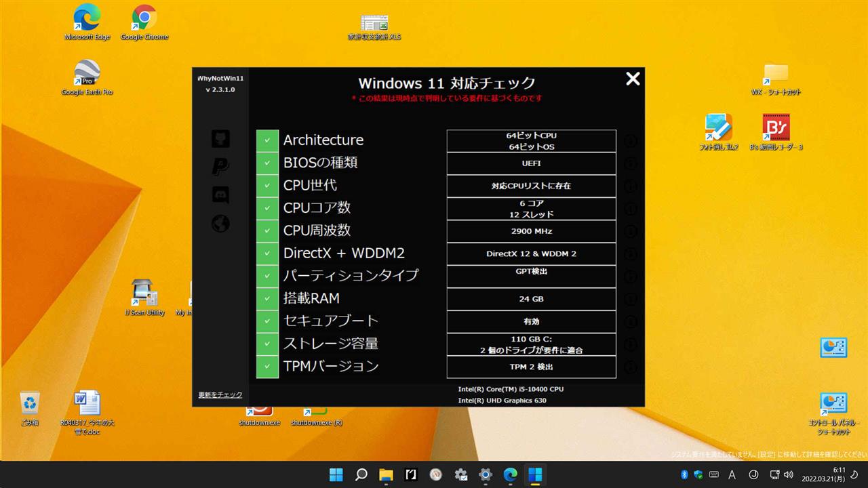This screenshot has height=488, width=868.
Task: Open the XLS spreadsheet file on desktop
Action: coord(374,26)
